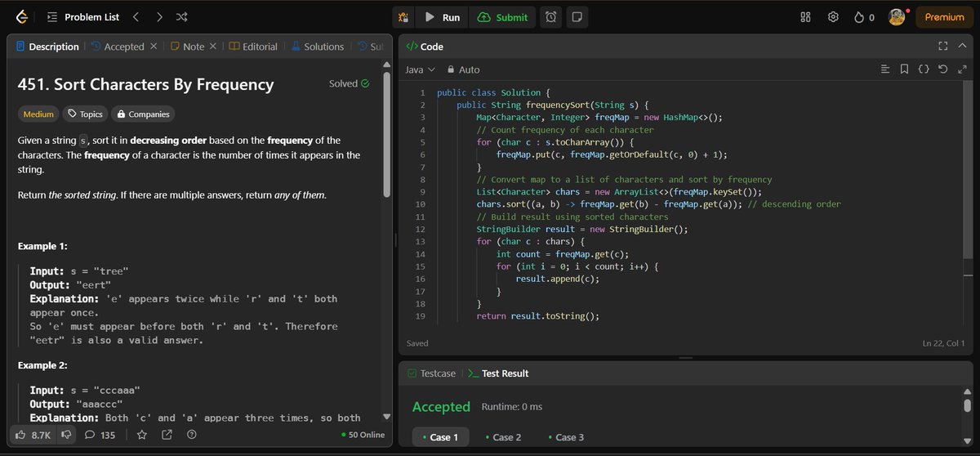Open the Companies locked tag

(143, 114)
